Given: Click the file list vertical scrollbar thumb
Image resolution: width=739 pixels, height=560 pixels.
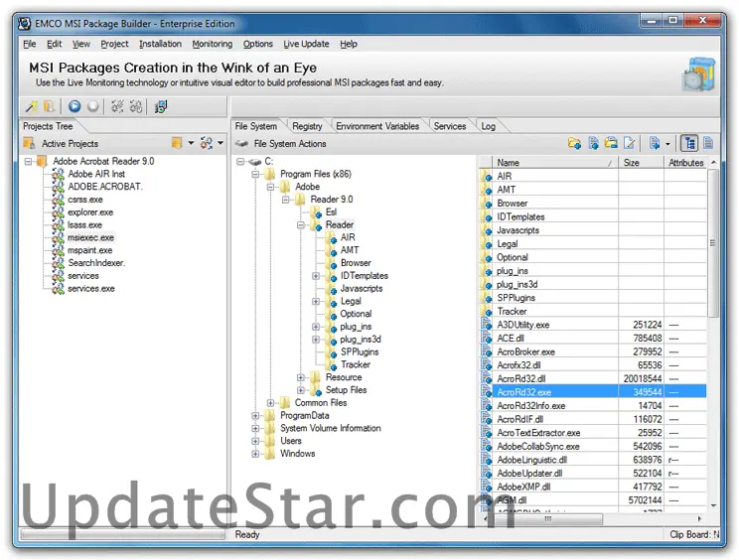Looking at the screenshot, I should [x=713, y=243].
